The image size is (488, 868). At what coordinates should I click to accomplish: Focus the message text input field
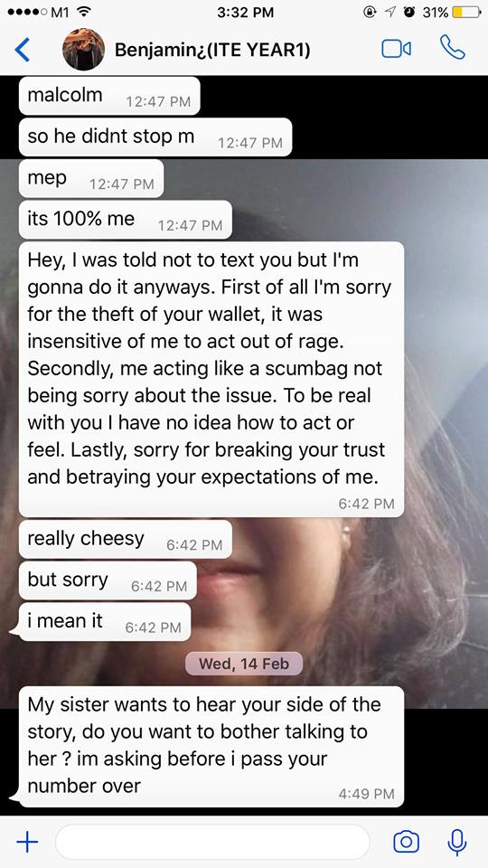212,842
